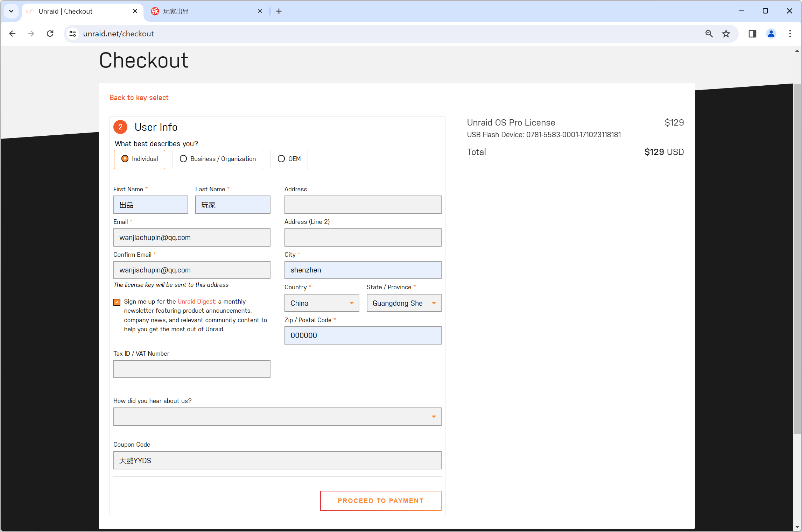
Task: Minimize the browser window
Action: click(741, 11)
